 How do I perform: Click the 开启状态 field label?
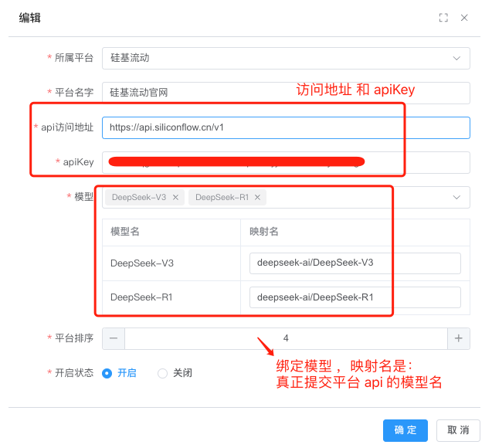pyautogui.click(x=74, y=373)
